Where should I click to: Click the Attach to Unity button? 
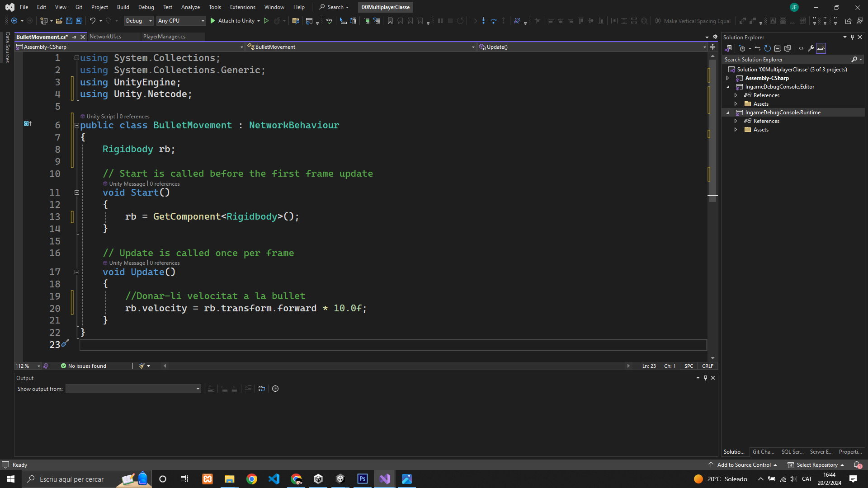(x=232, y=21)
